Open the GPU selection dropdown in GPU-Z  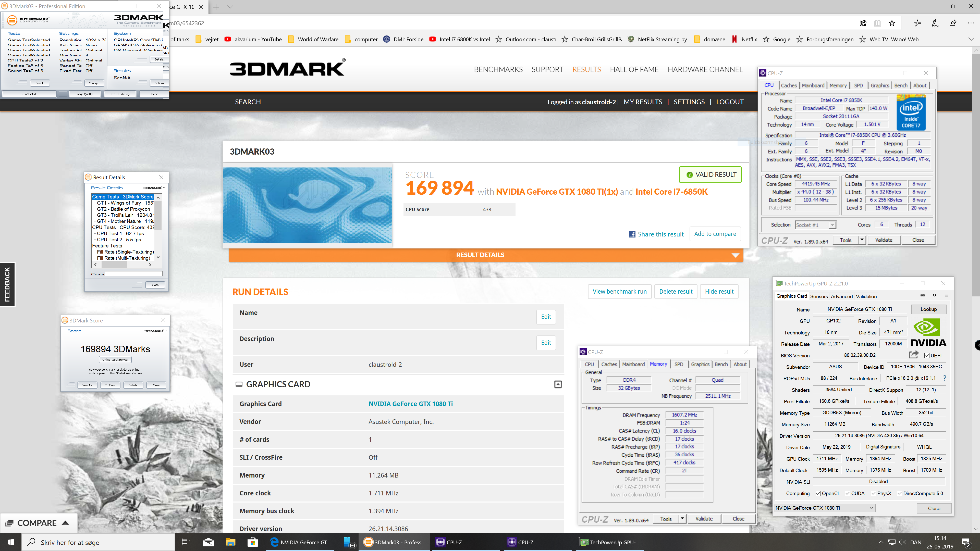click(x=825, y=508)
